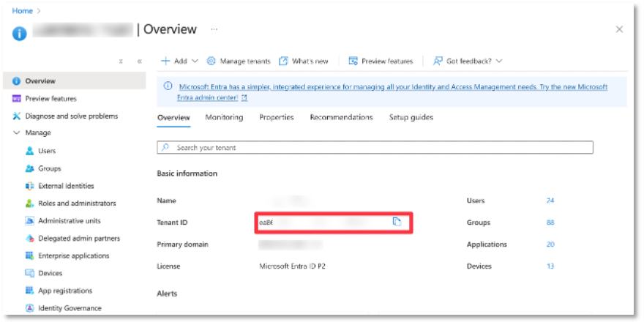Click the Got feedback person icon

438,61
